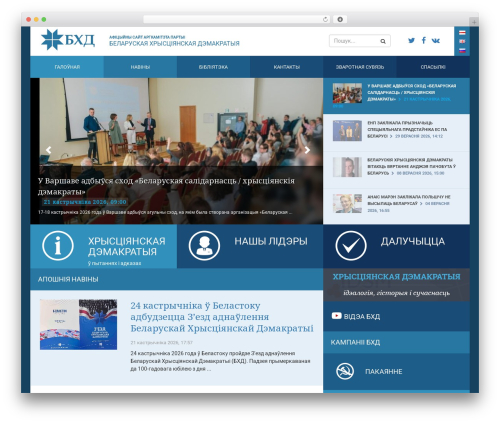The image size is (500, 423).
Task: Switch language with the Belarusian flag
Action: pos(462,32)
